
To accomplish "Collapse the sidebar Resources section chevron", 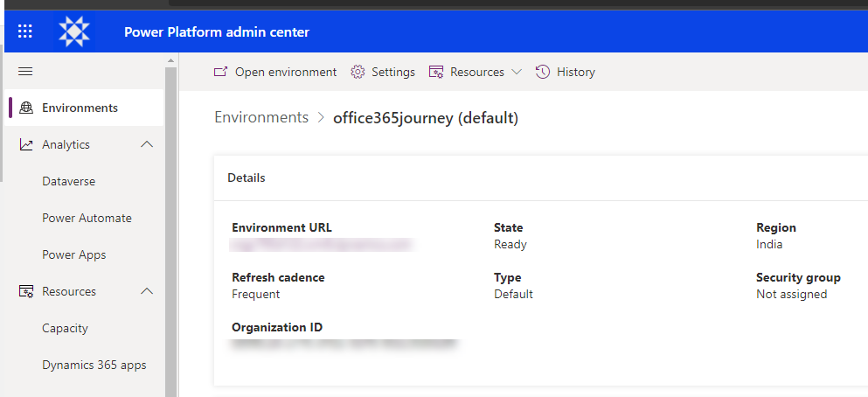I will pos(147,292).
